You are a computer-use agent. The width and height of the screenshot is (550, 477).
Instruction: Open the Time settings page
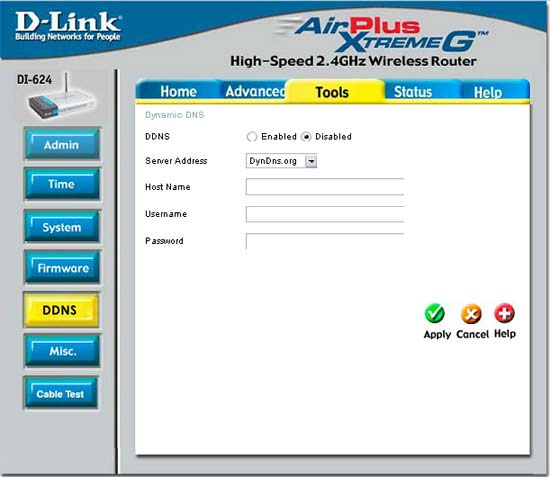pyautogui.click(x=62, y=184)
